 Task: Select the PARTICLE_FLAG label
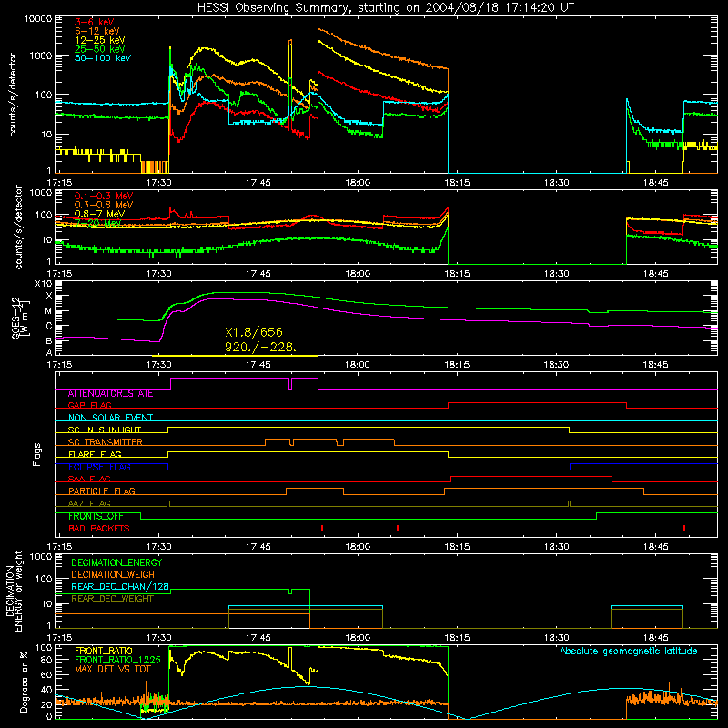(102, 491)
